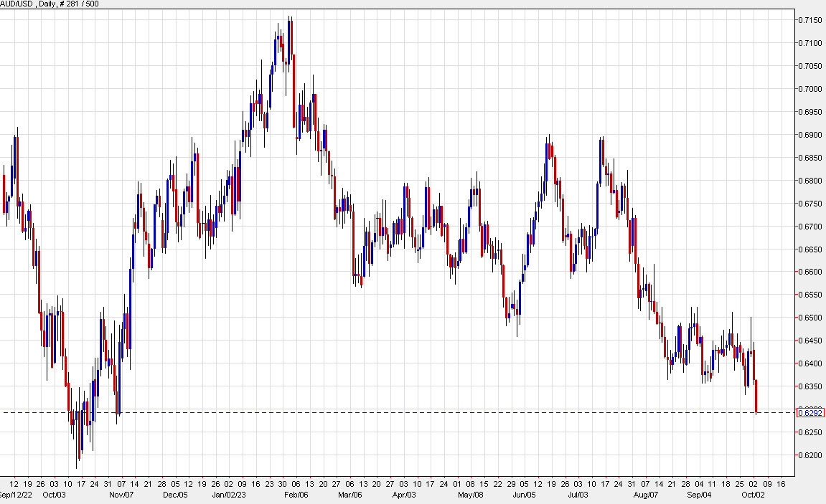Viewport: 826px width, 504px height.
Task: Click the 0.6200 price axis value
Action: [x=810, y=455]
